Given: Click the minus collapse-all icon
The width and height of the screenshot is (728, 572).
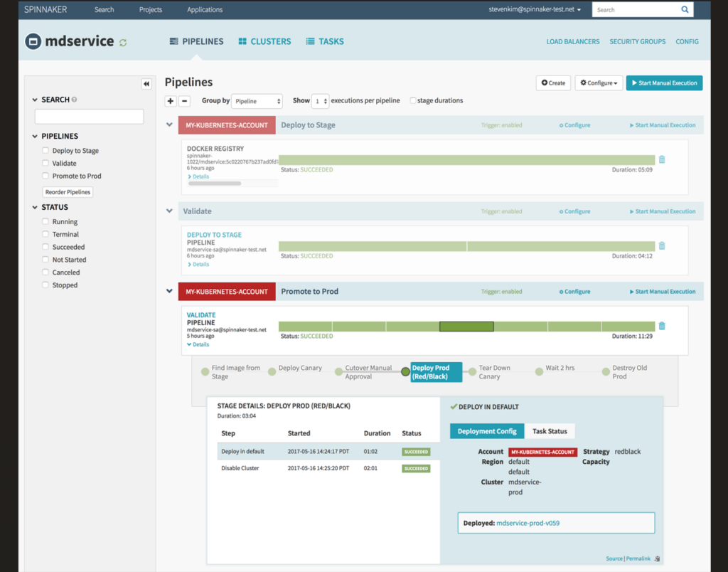Looking at the screenshot, I should click(x=184, y=101).
